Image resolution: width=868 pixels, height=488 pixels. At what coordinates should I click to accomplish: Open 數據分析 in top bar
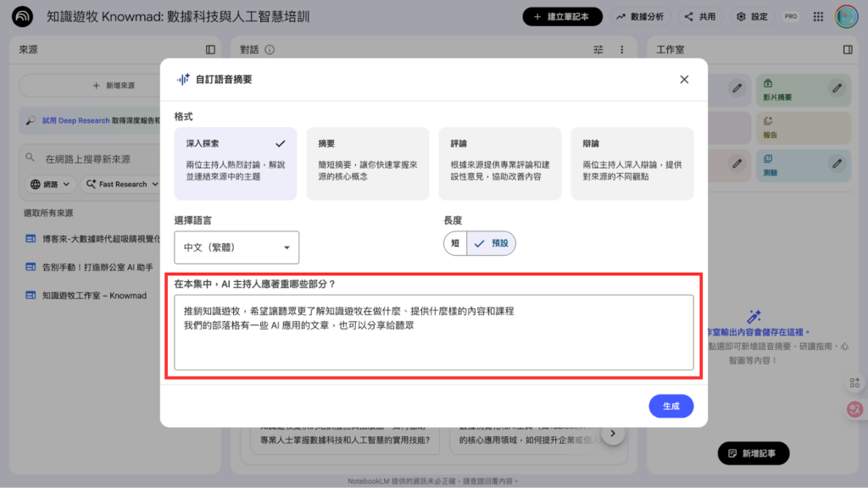tap(640, 16)
